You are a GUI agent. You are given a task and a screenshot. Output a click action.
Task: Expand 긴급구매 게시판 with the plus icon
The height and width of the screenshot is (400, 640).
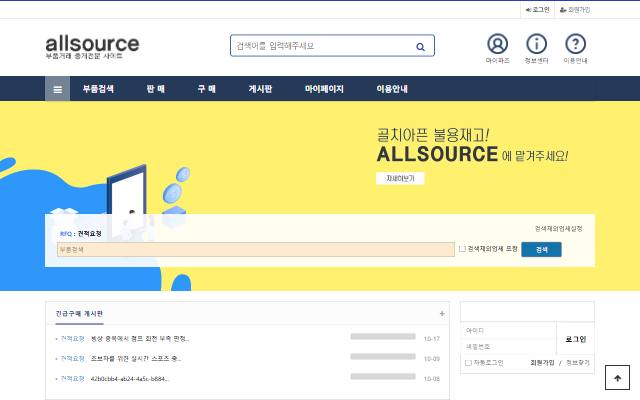[x=442, y=313]
